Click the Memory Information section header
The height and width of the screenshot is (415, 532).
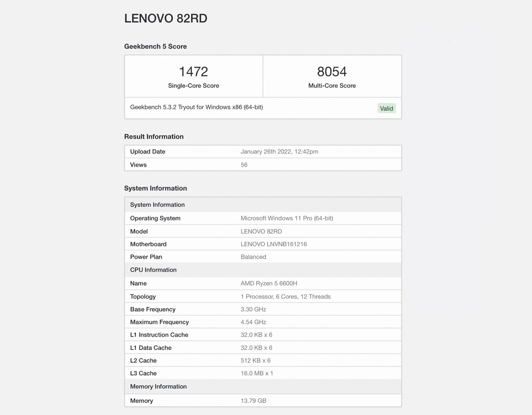coord(263,387)
